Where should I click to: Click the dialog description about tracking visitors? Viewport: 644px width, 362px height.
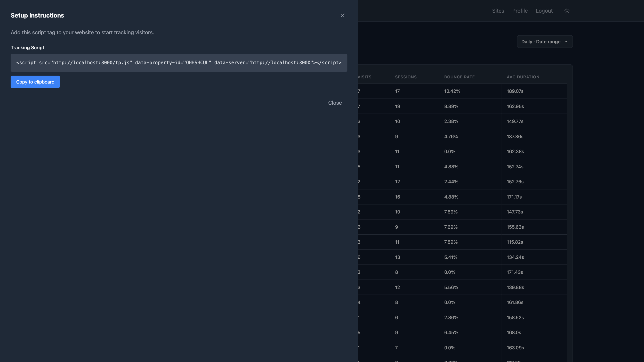pos(82,32)
